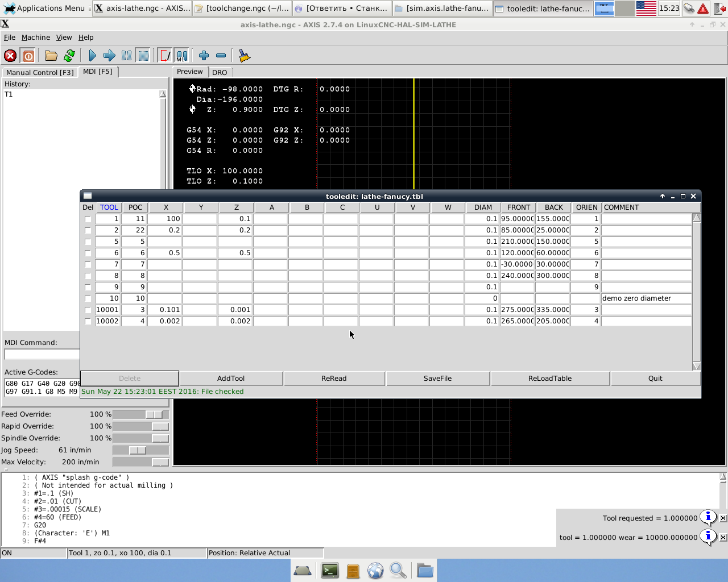Toggle skip lines with slash icon
The height and width of the screenshot is (582, 728).
(164, 56)
